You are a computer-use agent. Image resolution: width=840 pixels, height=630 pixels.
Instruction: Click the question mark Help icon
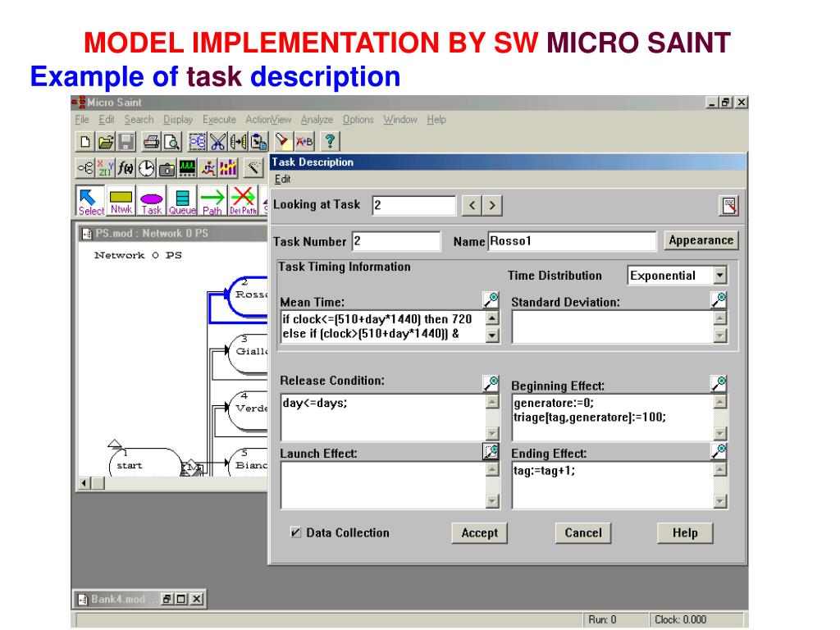pyautogui.click(x=330, y=141)
